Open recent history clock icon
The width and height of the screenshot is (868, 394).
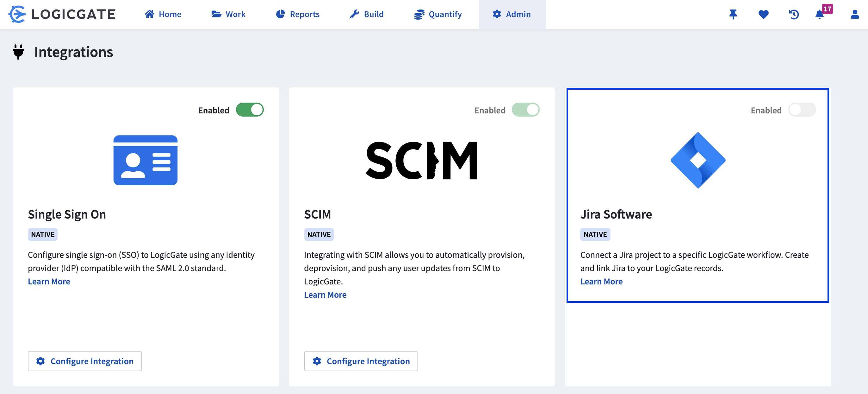click(x=794, y=14)
